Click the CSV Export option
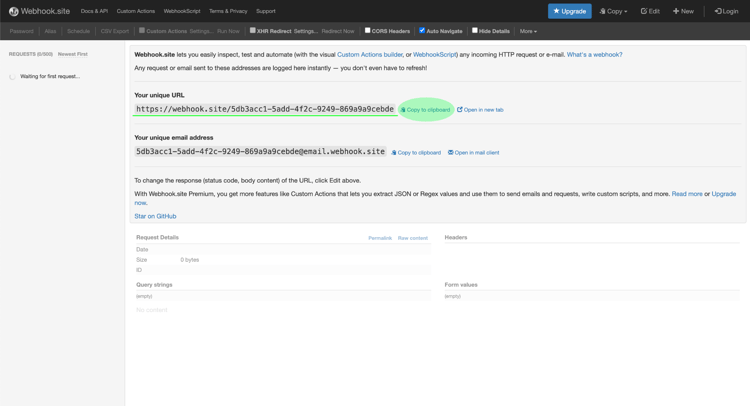 (x=115, y=31)
